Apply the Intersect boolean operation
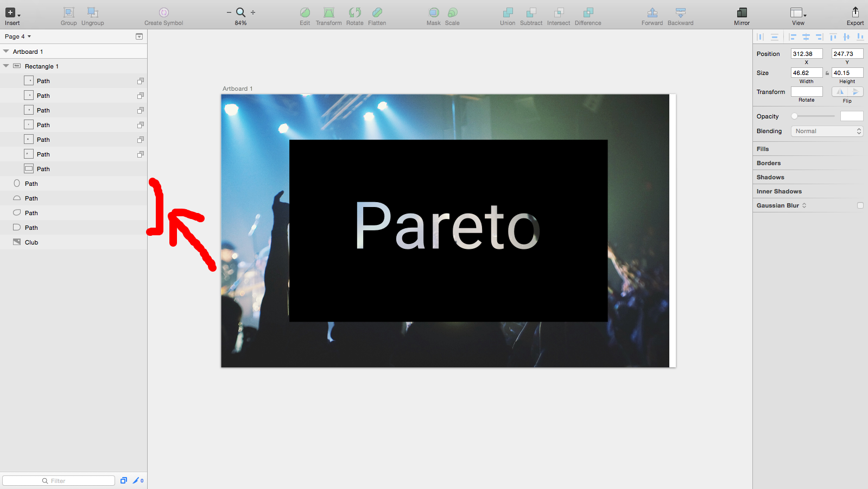Screen dimensions: 868x489 coord(559,12)
